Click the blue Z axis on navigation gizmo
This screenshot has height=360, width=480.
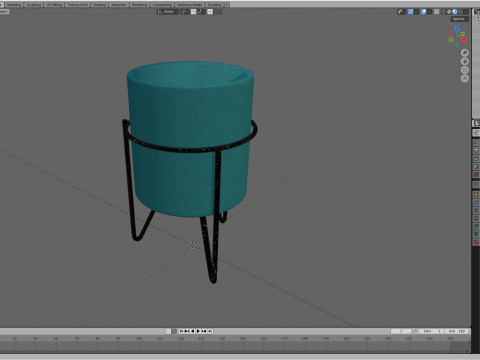(457, 29)
